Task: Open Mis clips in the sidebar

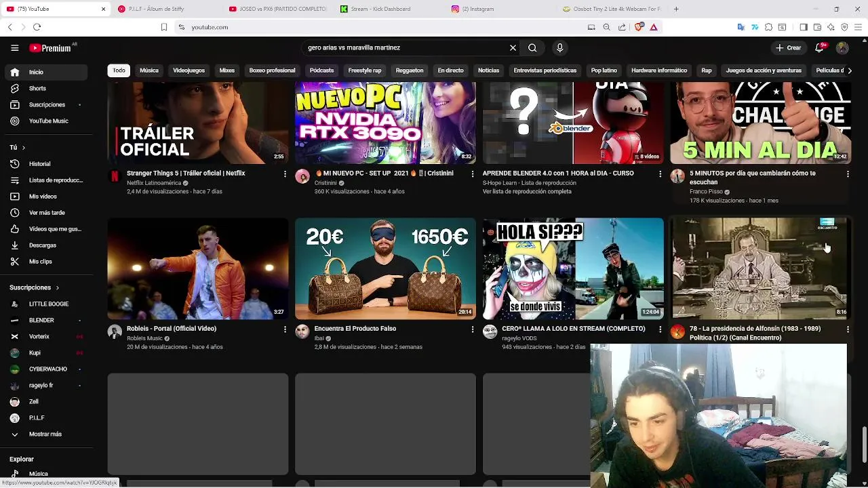Action: pyautogui.click(x=45, y=262)
